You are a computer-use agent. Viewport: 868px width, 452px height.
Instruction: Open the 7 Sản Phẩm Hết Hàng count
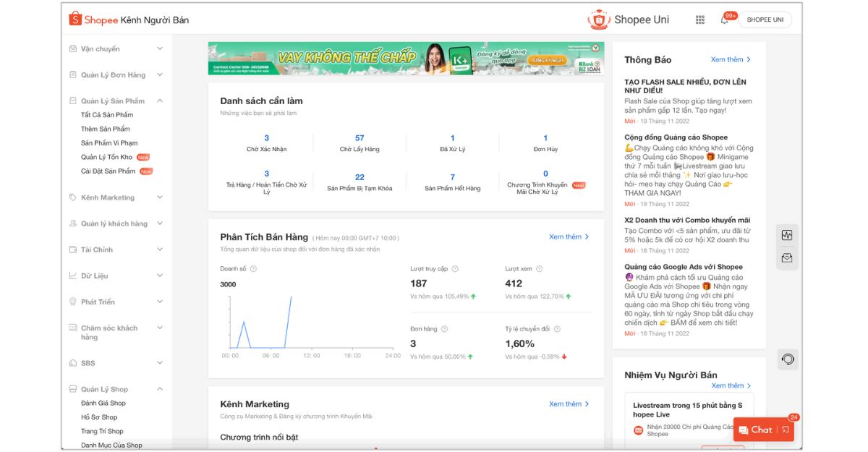(x=453, y=182)
